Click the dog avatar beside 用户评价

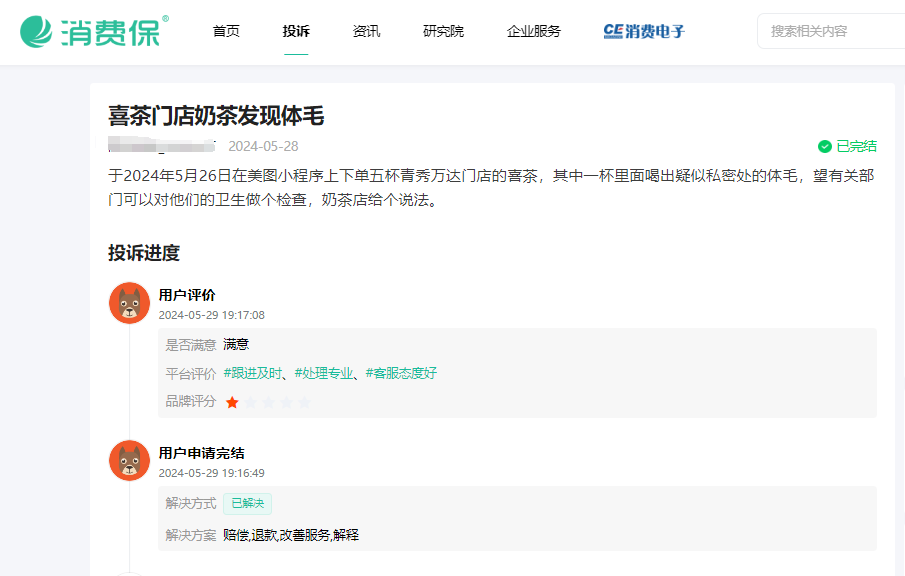[129, 303]
